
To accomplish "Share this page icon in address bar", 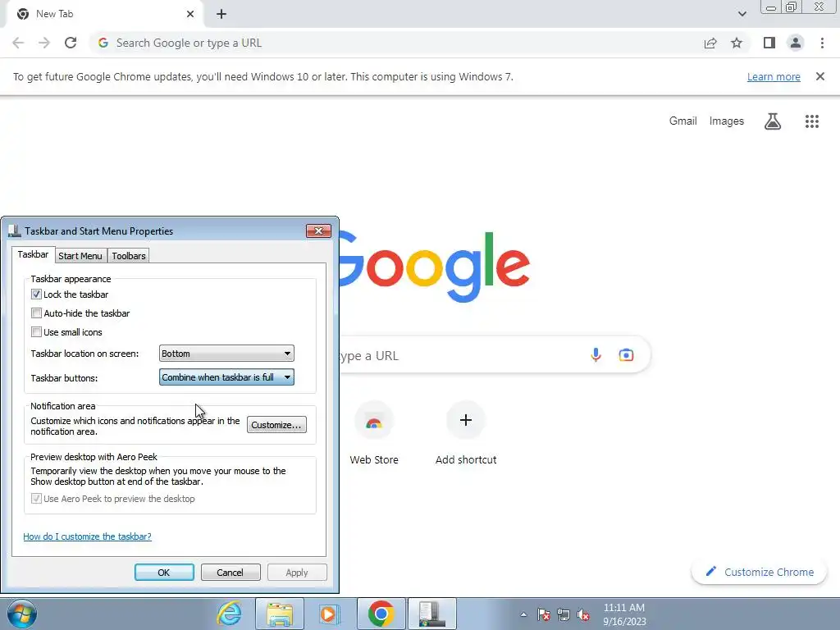I will pyautogui.click(x=710, y=43).
